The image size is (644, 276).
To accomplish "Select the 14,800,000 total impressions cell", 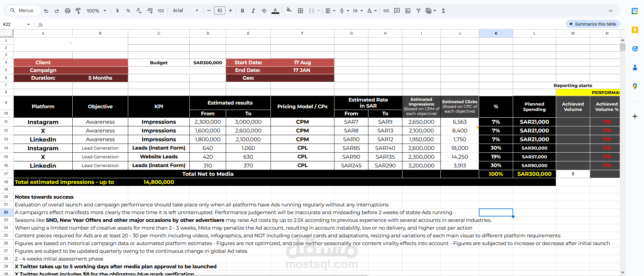I will [x=159, y=182].
